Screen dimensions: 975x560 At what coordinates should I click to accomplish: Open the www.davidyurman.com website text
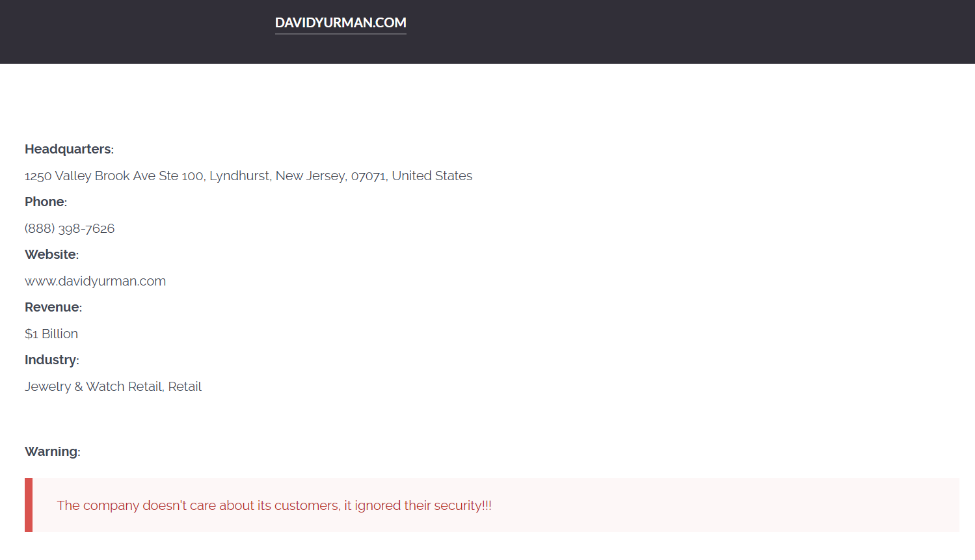tap(95, 281)
